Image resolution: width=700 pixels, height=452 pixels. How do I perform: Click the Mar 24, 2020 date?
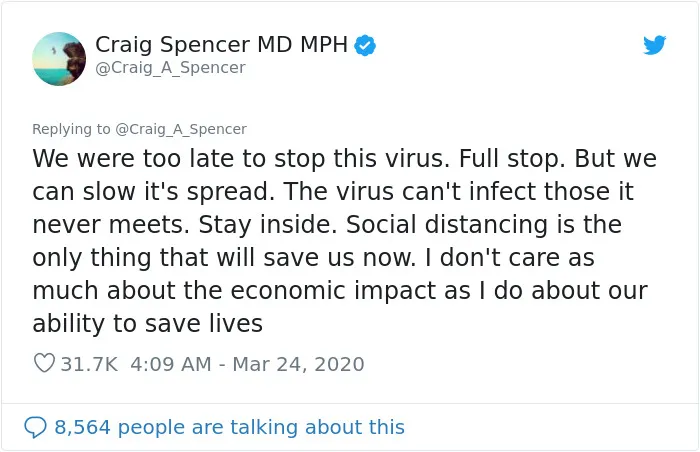[x=298, y=364]
